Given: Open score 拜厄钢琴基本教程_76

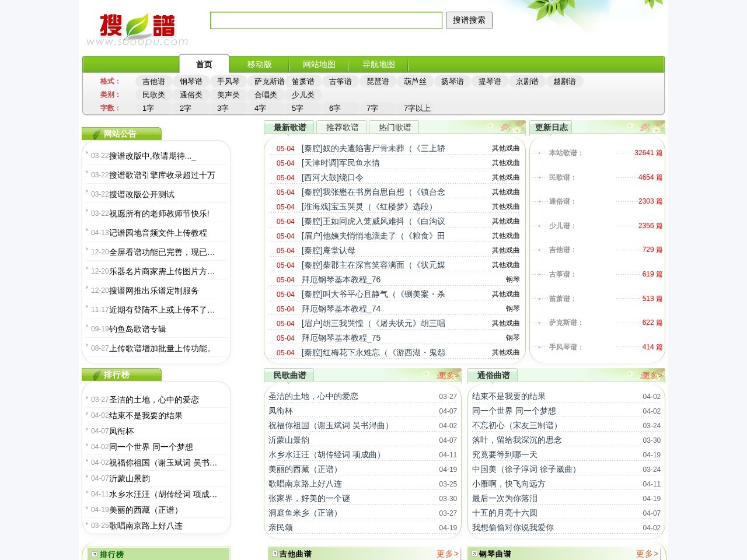Looking at the screenshot, I should pyautogui.click(x=341, y=280).
